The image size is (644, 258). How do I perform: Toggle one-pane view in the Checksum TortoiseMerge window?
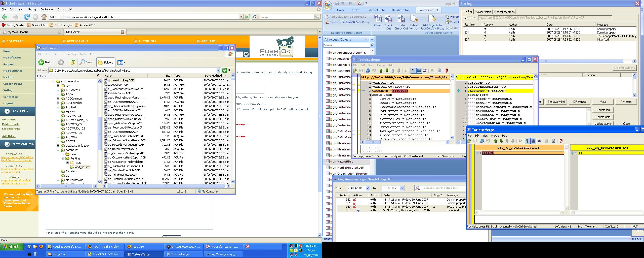coord(419,71)
